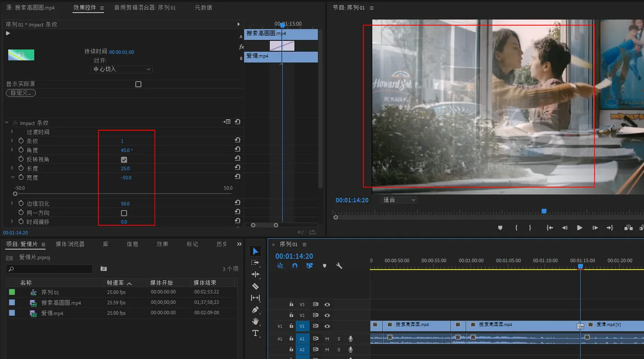This screenshot has width=644, height=359.
Task: Show more project panel tabs chevron
Action: (239, 244)
